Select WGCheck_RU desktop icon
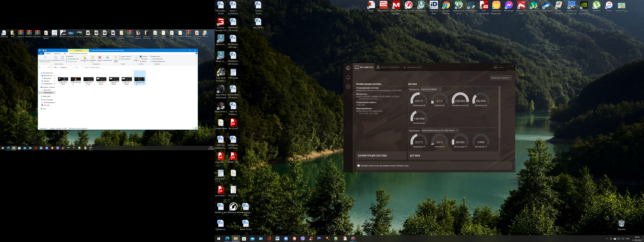Screen dimensions: 644x242 (233, 208)
